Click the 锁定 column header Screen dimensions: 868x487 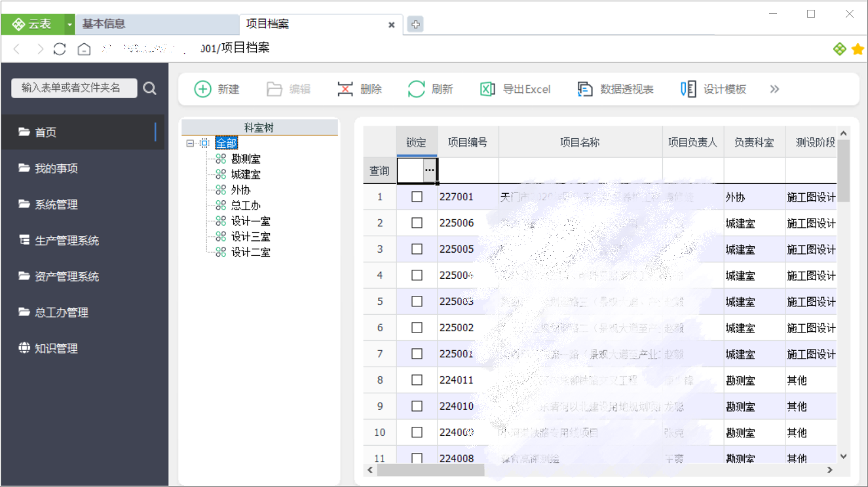click(x=417, y=142)
